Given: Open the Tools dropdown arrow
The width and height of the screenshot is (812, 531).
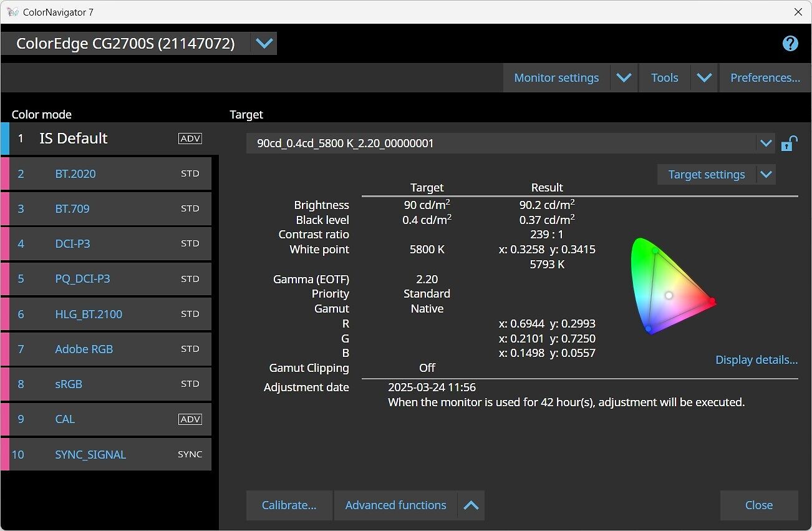Looking at the screenshot, I should pos(704,78).
